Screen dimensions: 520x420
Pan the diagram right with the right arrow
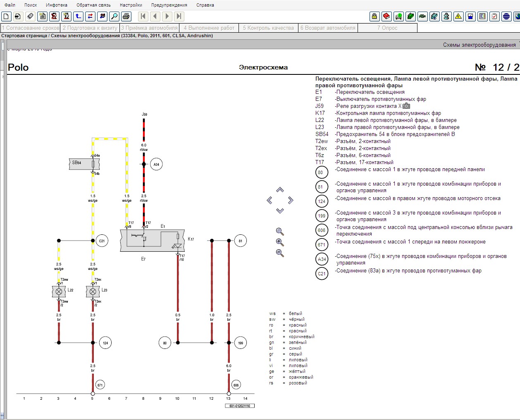pos(291,200)
